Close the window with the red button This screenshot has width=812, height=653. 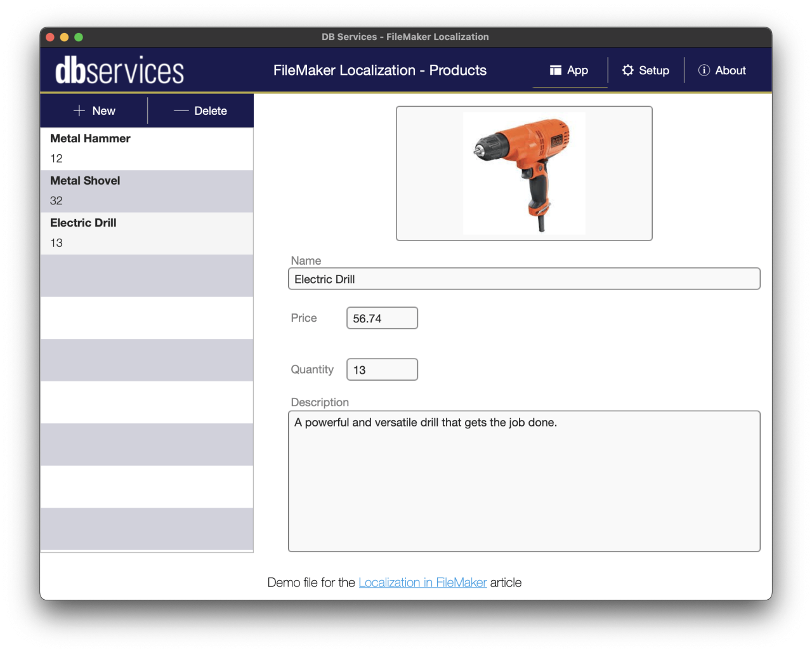(50, 37)
